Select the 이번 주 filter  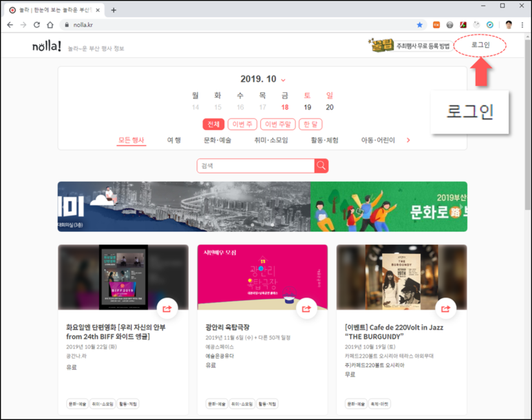click(242, 124)
